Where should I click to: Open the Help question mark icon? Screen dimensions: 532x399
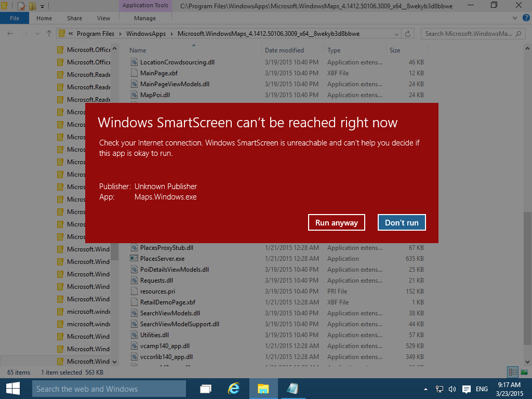[x=526, y=18]
